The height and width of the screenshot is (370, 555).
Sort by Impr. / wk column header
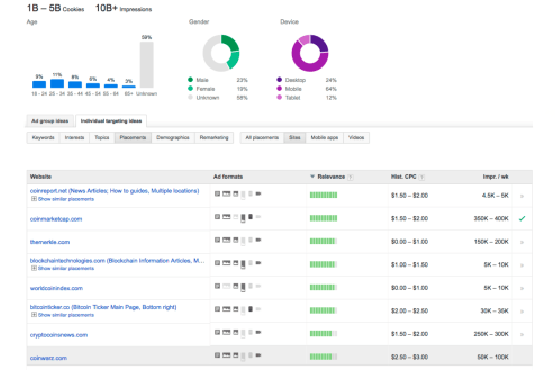[496, 177]
